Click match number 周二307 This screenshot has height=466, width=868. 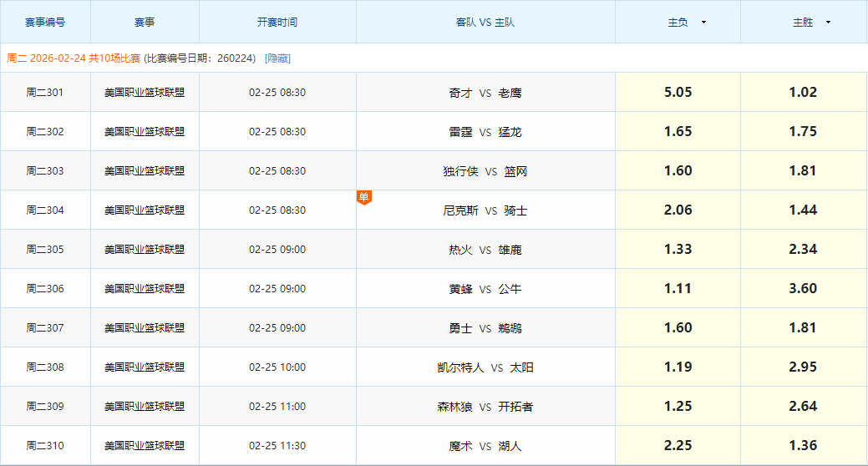45,328
